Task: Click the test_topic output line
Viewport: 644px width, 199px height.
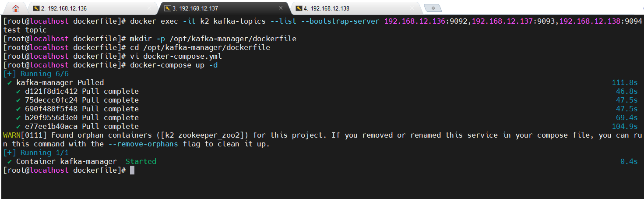Action: pyautogui.click(x=25, y=30)
